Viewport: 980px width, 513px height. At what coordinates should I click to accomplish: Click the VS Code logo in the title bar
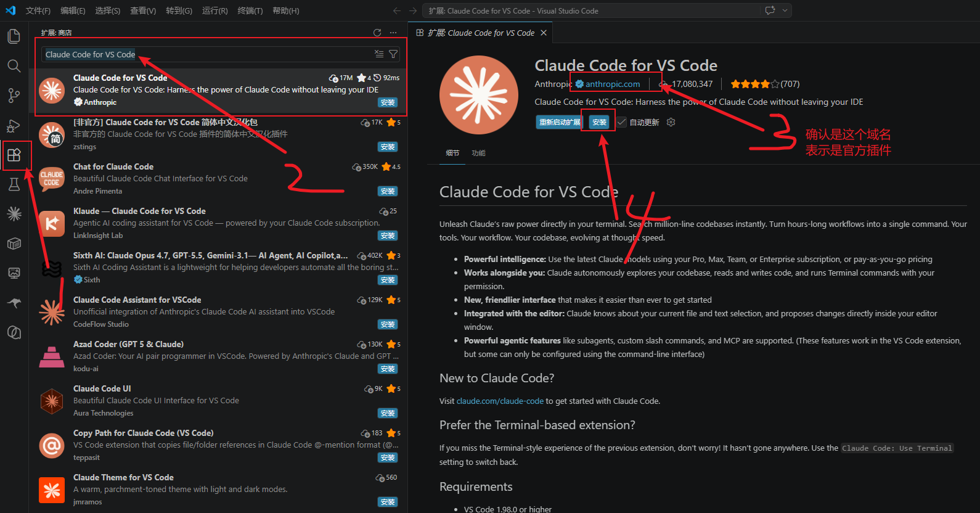click(10, 10)
